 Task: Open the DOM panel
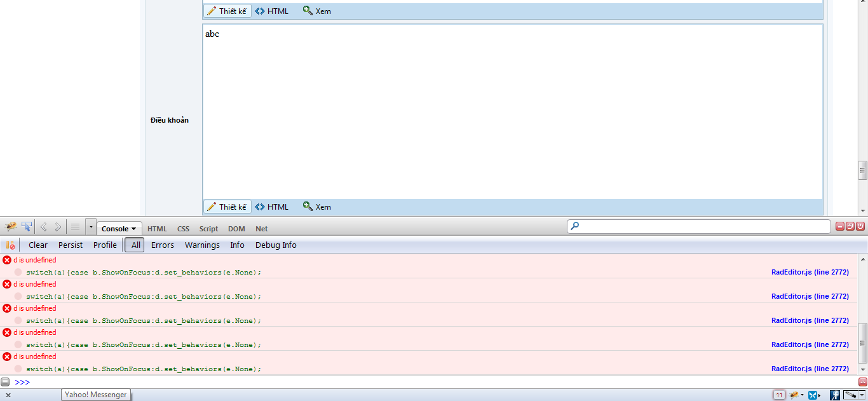click(236, 229)
